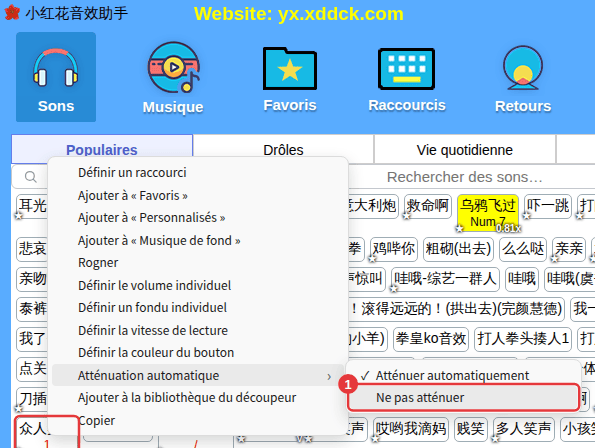Click the favorite star on 救命啊
Viewport: 595px width, 448px height.
(x=406, y=216)
